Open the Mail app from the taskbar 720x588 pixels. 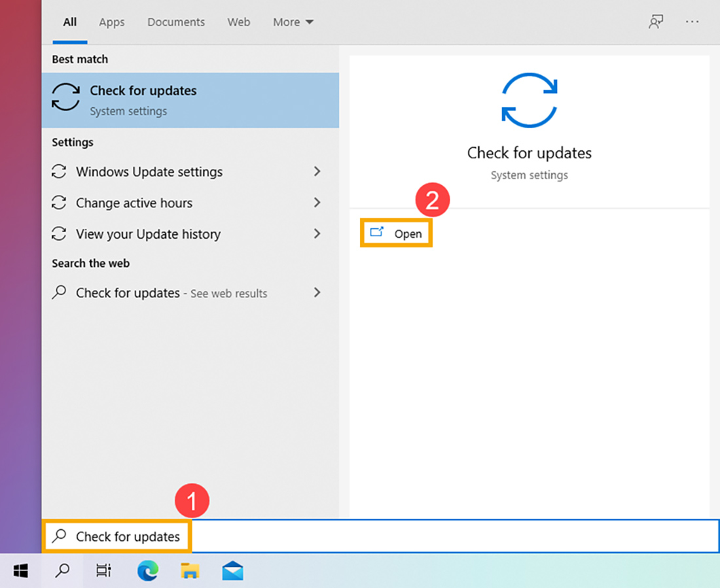pyautogui.click(x=232, y=570)
